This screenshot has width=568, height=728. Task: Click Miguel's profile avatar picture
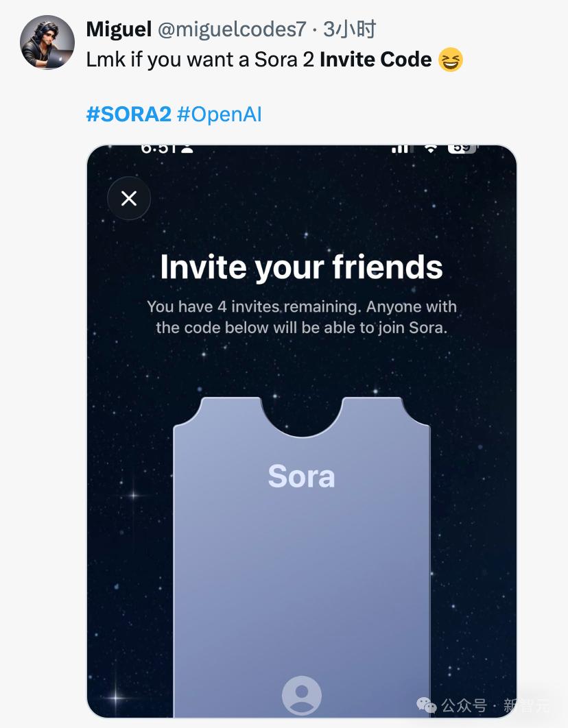47,42
